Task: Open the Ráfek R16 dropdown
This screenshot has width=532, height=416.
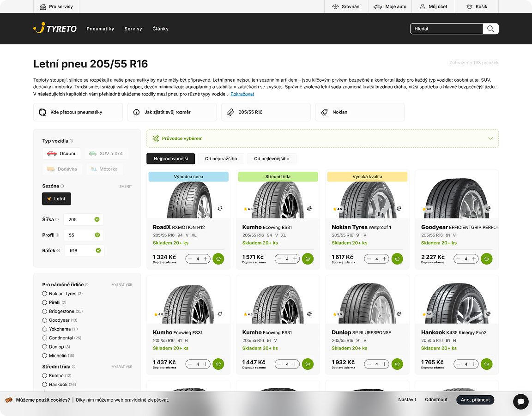Action: pos(85,250)
